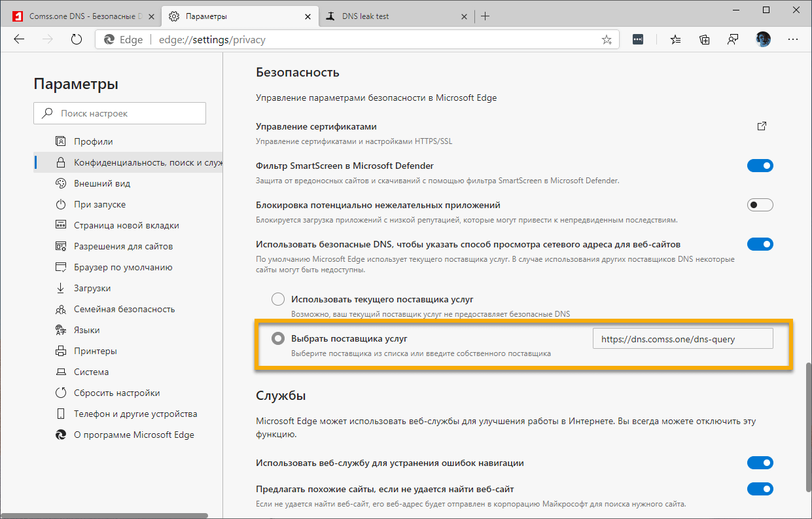Viewport: 812px width, 519px height.
Task: Click the DNS provider URL input field
Action: pos(682,339)
